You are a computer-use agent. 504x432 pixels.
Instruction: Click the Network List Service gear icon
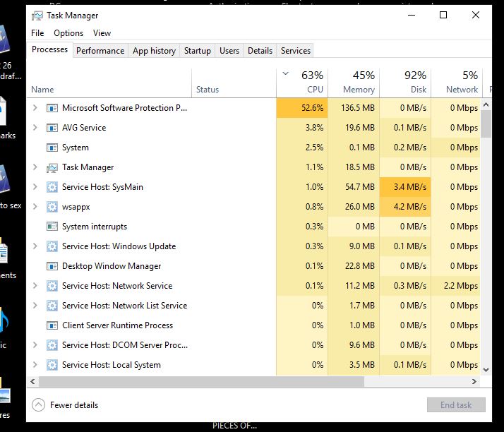(x=52, y=306)
